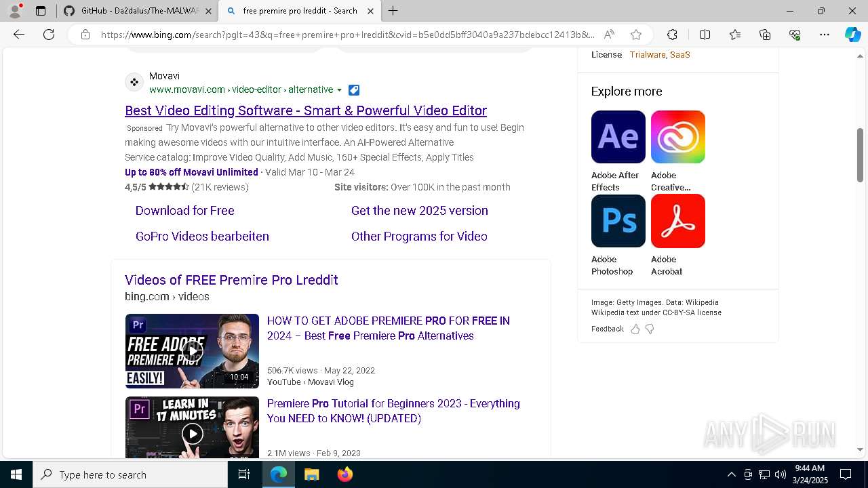Image resolution: width=868 pixels, height=488 pixels.
Task: Open the notifications center icon
Action: pos(846,474)
